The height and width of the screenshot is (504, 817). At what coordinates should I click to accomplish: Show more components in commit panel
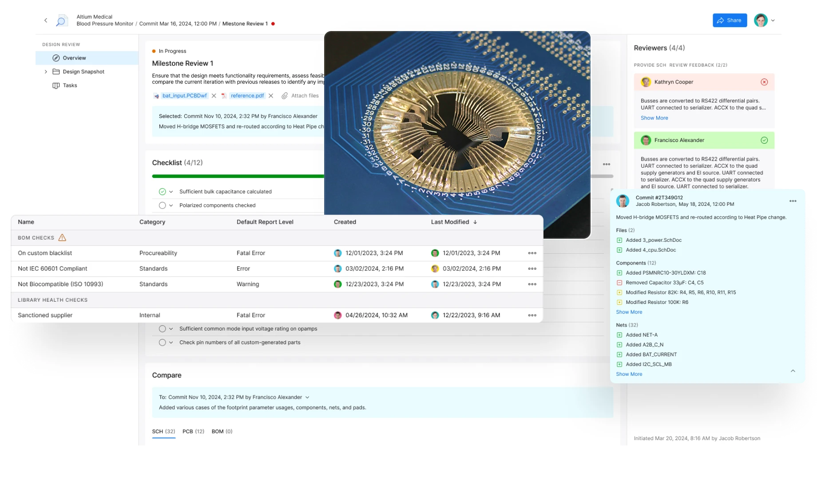click(629, 312)
